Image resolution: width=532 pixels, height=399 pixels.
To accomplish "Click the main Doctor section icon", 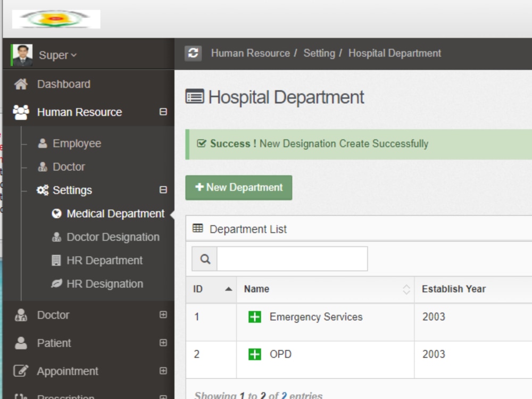I will click(x=21, y=315).
